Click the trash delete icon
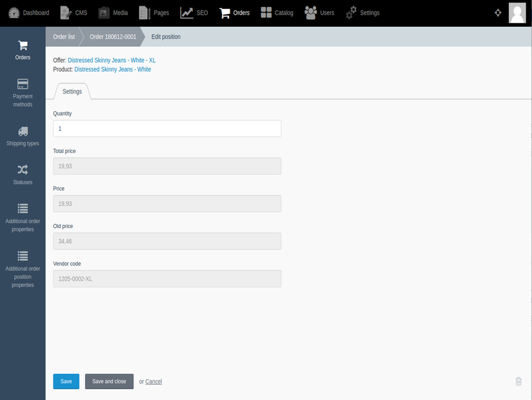The height and width of the screenshot is (400, 532). click(x=519, y=382)
